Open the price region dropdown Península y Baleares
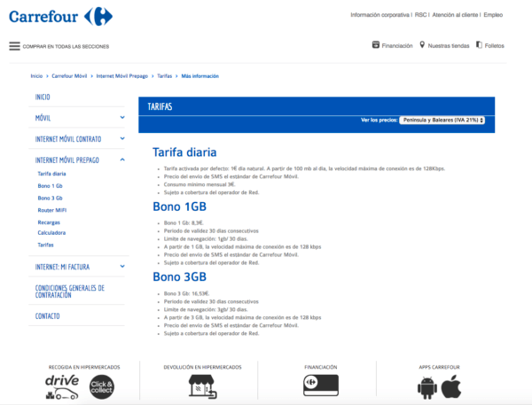Image resolution: width=532 pixels, height=405 pixels. 442,120
